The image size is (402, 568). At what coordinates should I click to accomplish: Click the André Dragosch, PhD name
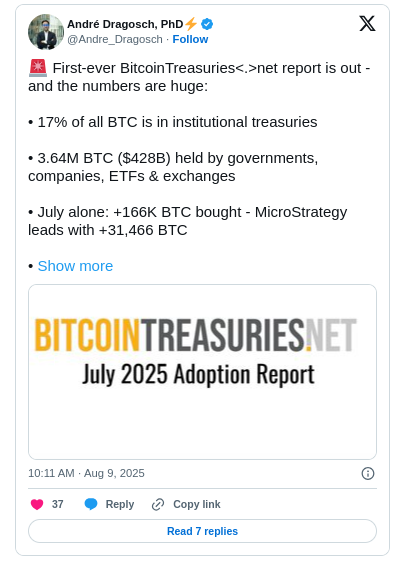coord(125,24)
